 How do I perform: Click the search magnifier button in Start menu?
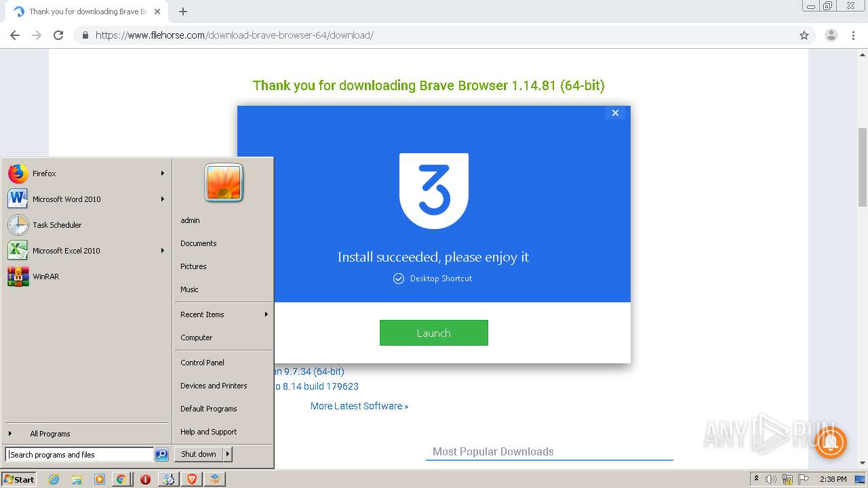[x=161, y=455]
